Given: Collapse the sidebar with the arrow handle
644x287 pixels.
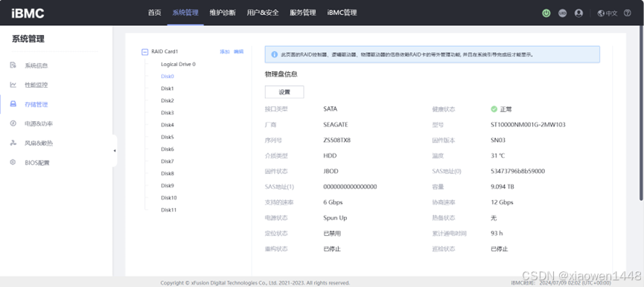Looking at the screenshot, I should coord(115,151).
